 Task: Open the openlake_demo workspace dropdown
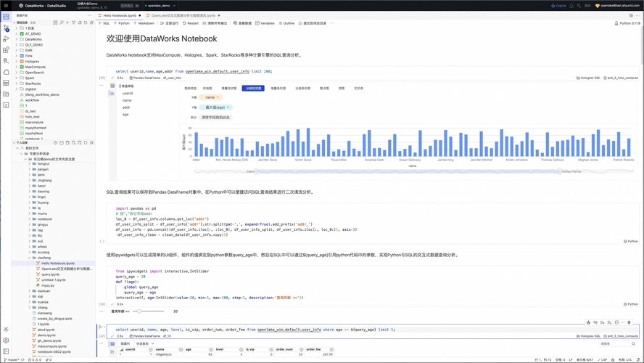160,6
